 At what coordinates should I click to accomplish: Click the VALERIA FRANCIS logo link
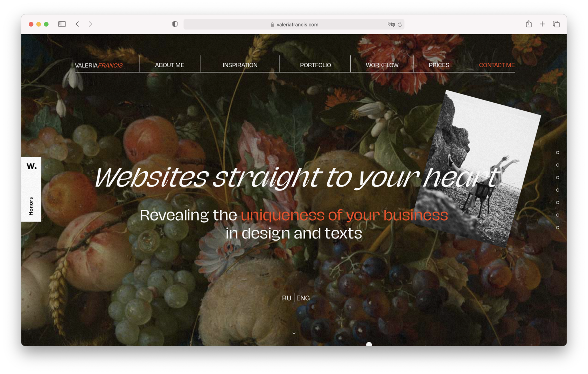(x=99, y=65)
